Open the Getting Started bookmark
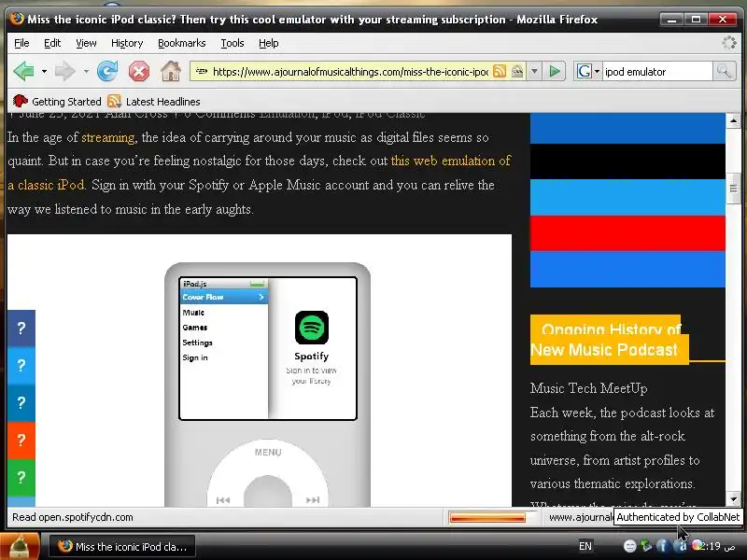 (57, 102)
